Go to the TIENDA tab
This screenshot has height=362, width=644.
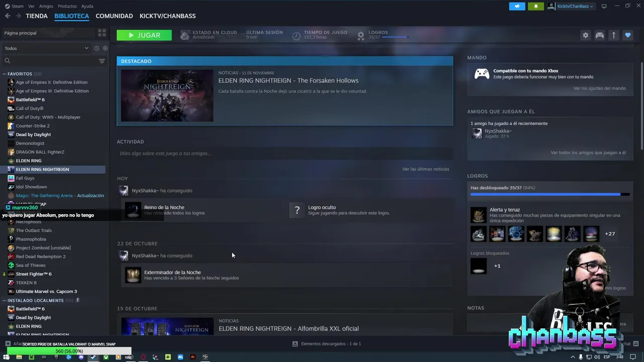pyautogui.click(x=37, y=16)
